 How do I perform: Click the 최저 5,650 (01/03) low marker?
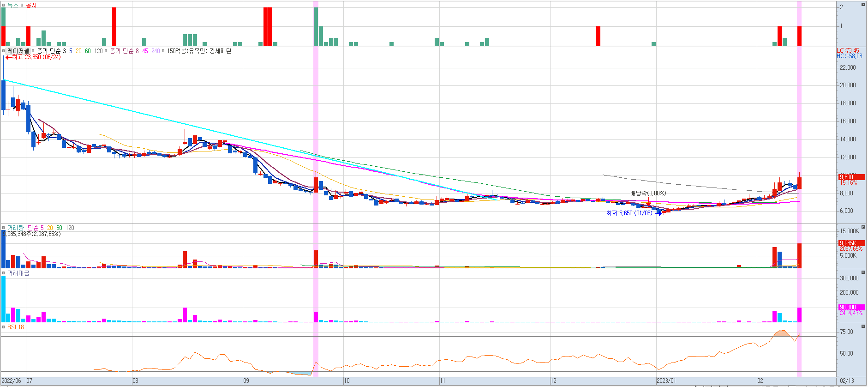tap(633, 213)
